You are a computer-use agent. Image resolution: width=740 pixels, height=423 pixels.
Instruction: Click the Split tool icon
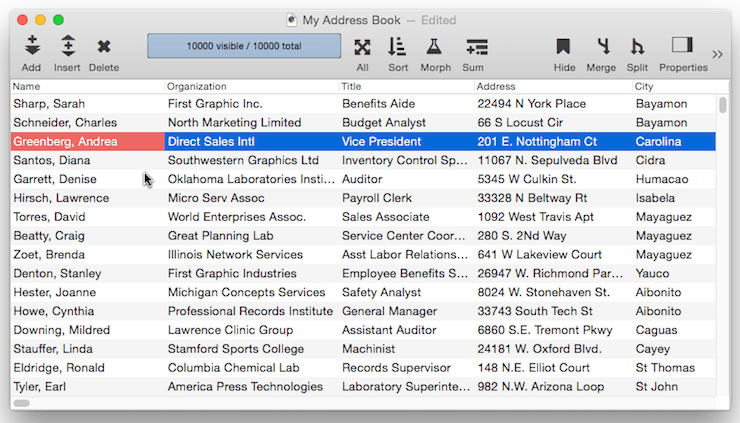pos(637,46)
